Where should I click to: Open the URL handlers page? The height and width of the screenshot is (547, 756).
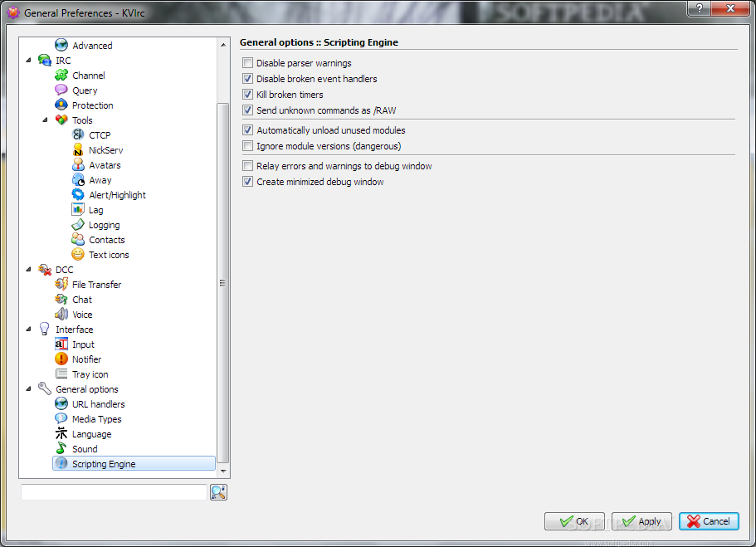(99, 404)
